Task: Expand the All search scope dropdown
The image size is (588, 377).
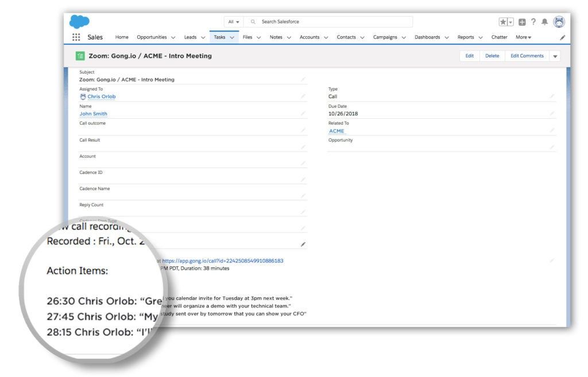Action: click(234, 21)
